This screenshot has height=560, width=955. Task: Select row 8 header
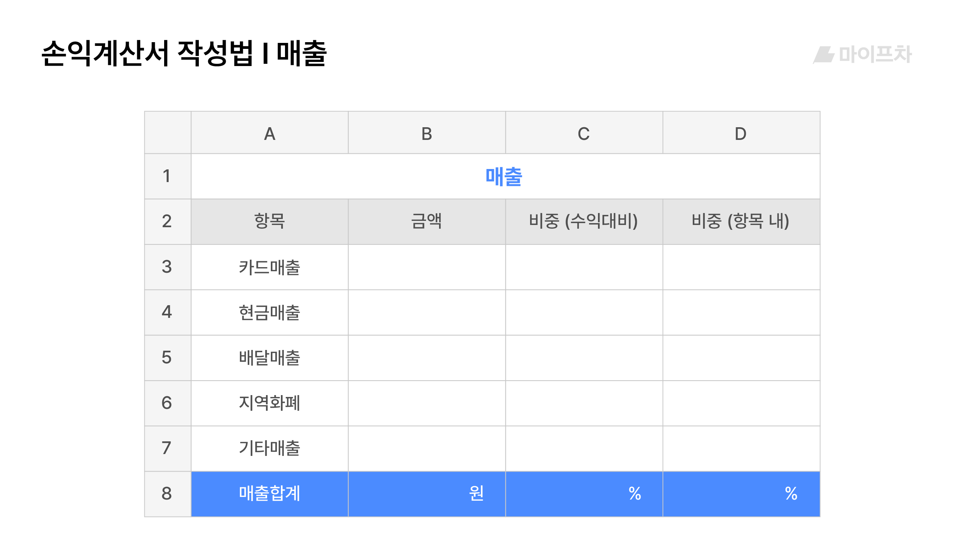pyautogui.click(x=167, y=493)
